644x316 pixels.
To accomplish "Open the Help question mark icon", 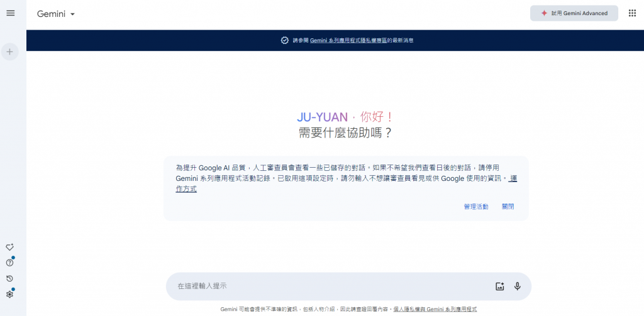I will point(10,263).
